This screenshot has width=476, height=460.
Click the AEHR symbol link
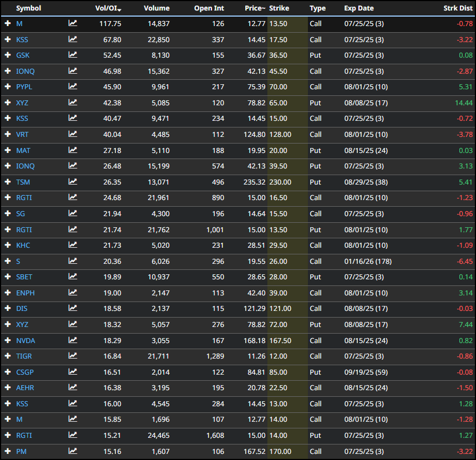point(25,387)
